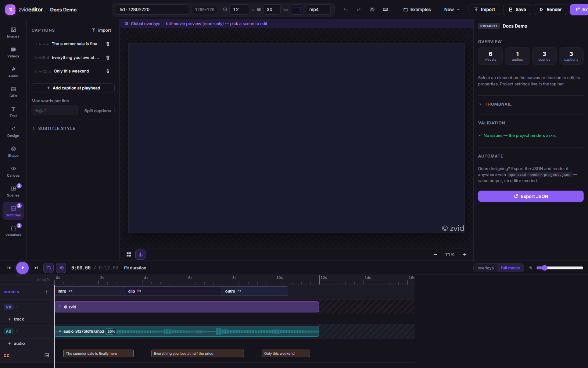
Task: Open the Text panel
Action: [13, 112]
